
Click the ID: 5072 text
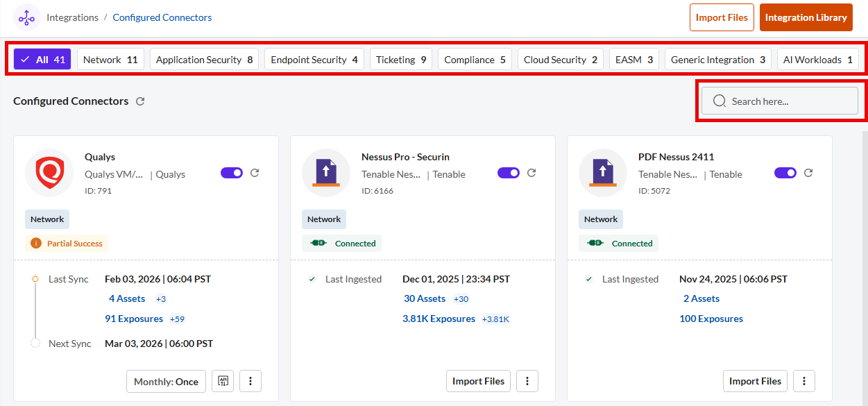click(654, 191)
